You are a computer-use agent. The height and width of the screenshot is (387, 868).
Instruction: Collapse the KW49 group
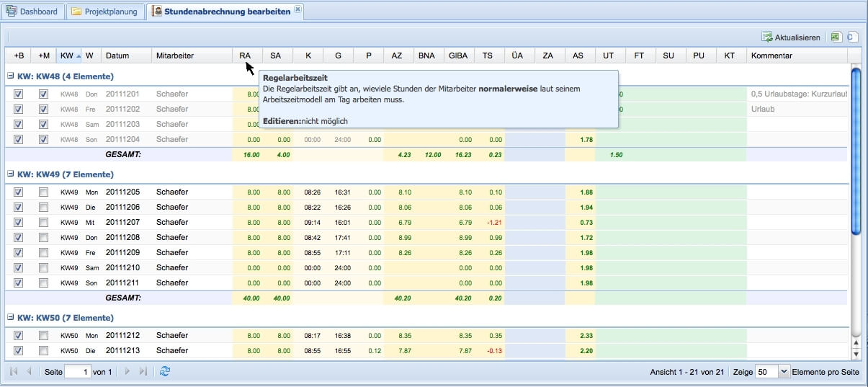pos(11,174)
